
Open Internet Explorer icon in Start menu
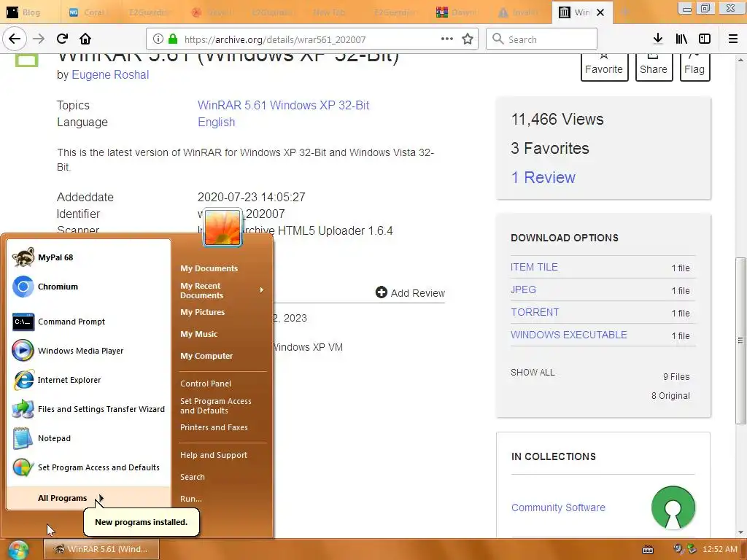[x=23, y=380]
